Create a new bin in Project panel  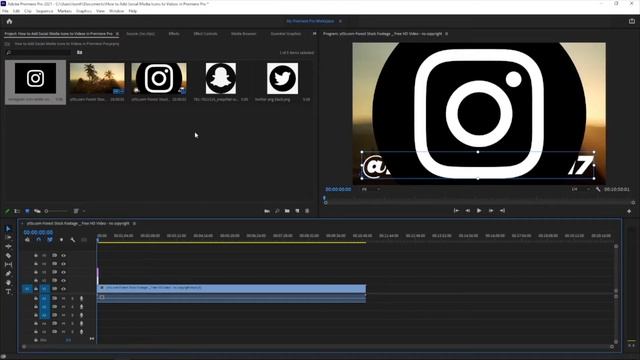pos(287,211)
